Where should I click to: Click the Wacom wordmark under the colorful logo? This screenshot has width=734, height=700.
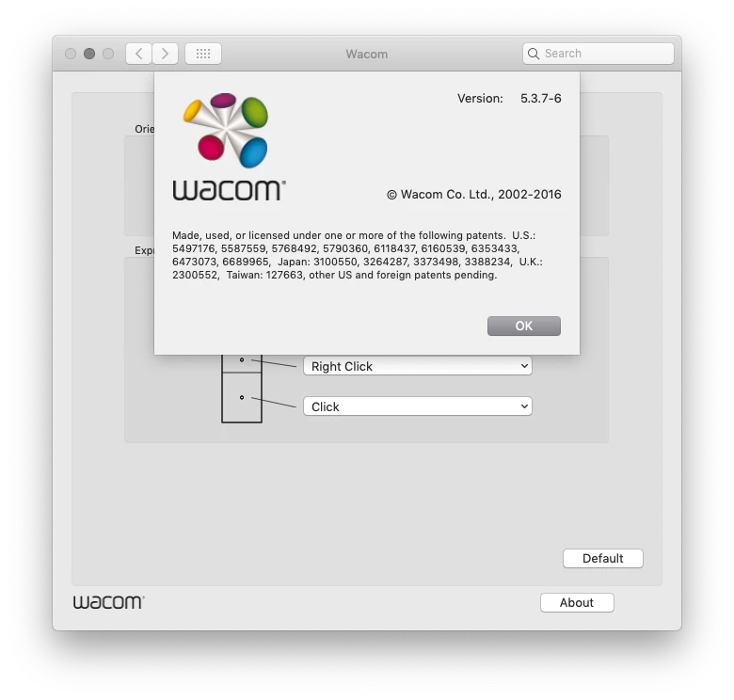(x=229, y=190)
